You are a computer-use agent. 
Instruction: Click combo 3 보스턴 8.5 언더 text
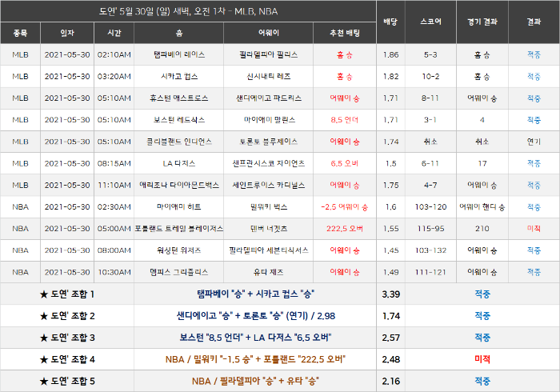coord(255,338)
